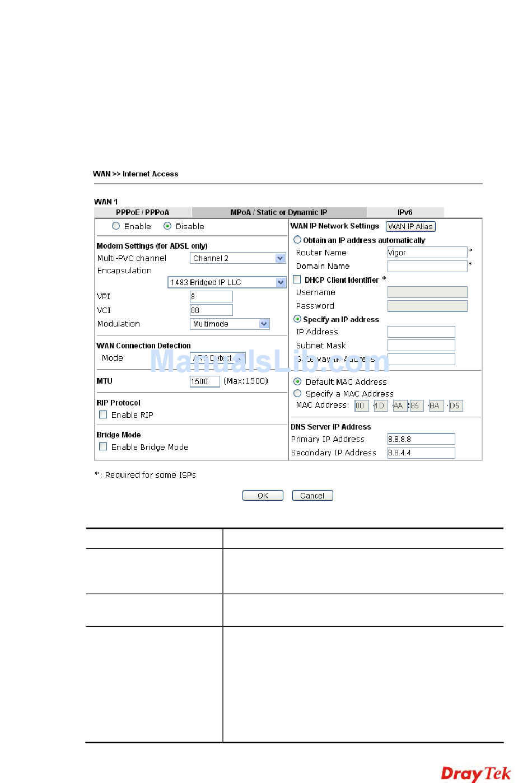This screenshot has height=783, width=532.
Task: Click the 'RIP Protocol' heading
Action: point(118,403)
